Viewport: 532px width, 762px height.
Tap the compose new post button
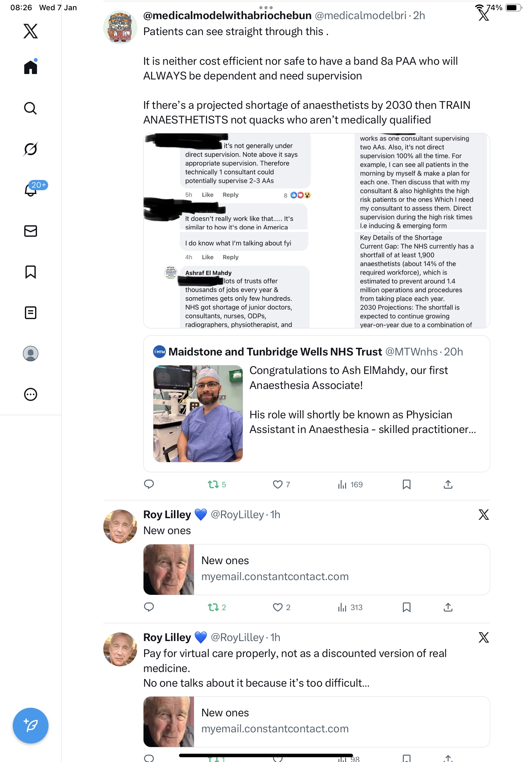pyautogui.click(x=30, y=726)
